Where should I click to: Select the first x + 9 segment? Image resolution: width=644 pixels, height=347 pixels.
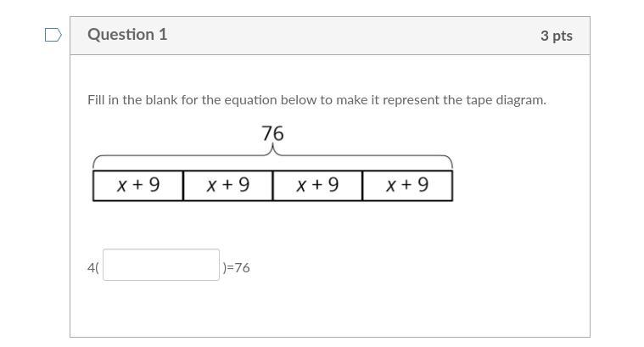pos(138,186)
